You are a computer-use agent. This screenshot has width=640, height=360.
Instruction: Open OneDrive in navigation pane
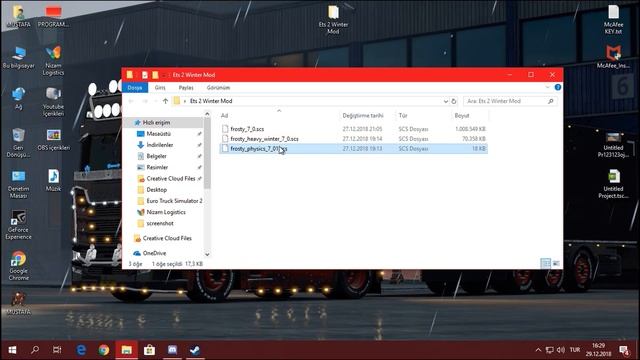pos(154,253)
